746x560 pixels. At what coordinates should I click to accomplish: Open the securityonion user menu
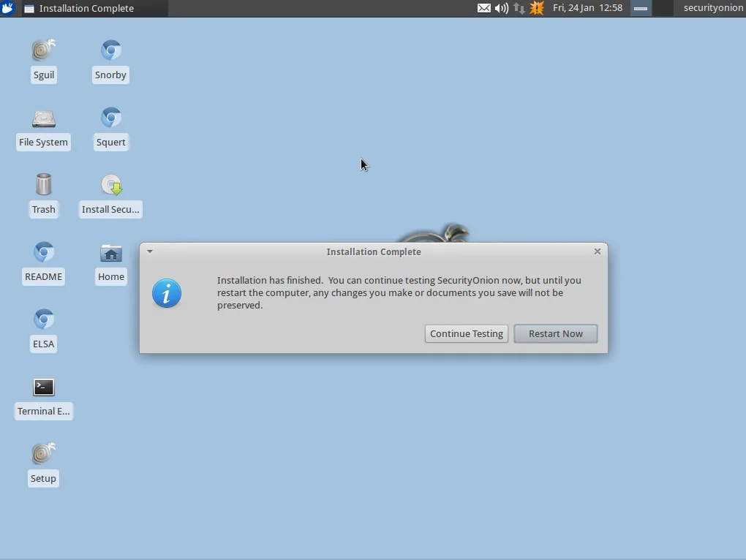tap(713, 8)
